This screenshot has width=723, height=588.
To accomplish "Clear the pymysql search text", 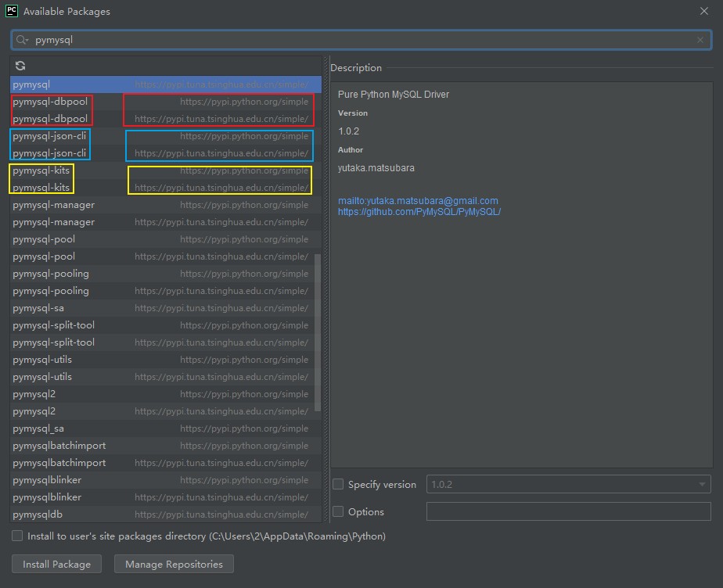I will (700, 40).
